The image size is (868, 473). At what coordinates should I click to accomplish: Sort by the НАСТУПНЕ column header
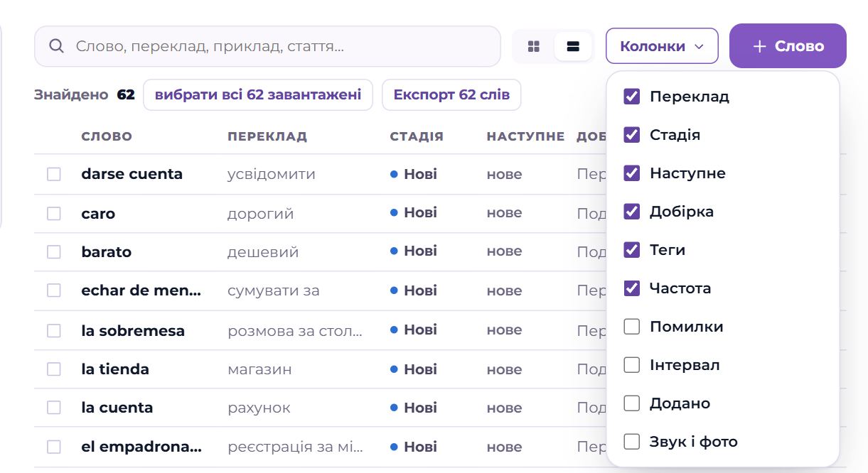tap(525, 136)
